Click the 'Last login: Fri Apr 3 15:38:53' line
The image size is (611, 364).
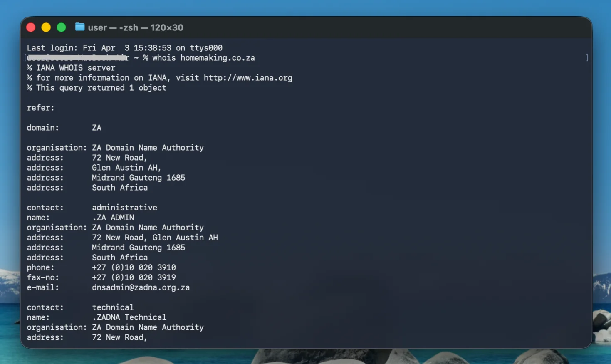tap(124, 48)
